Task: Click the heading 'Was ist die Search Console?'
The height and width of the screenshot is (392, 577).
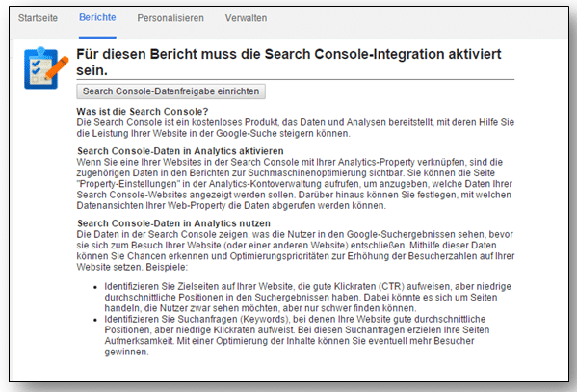Action: pos(143,111)
